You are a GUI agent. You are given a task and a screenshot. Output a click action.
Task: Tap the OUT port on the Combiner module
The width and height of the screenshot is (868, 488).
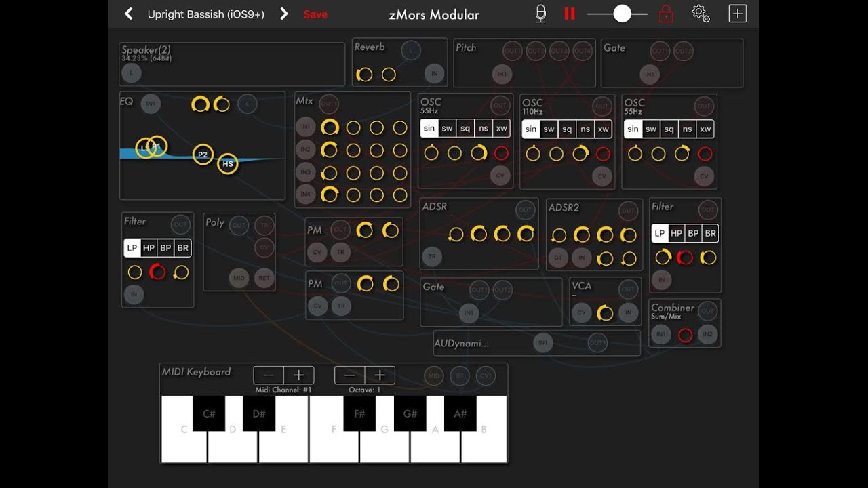[708, 311]
